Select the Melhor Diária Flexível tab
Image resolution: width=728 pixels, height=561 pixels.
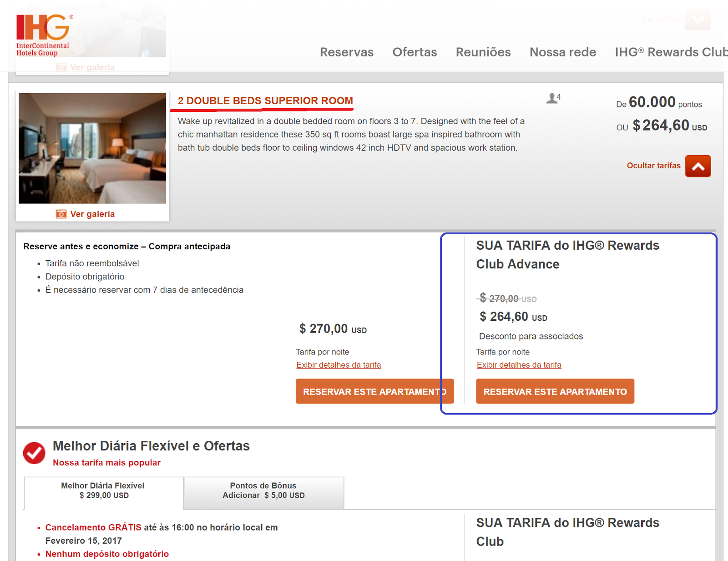pos(104,493)
